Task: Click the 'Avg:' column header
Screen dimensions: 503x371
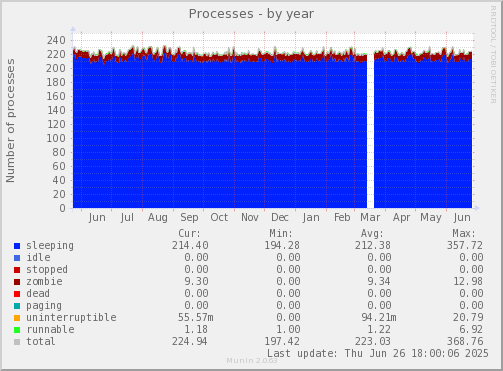Action: click(372, 233)
